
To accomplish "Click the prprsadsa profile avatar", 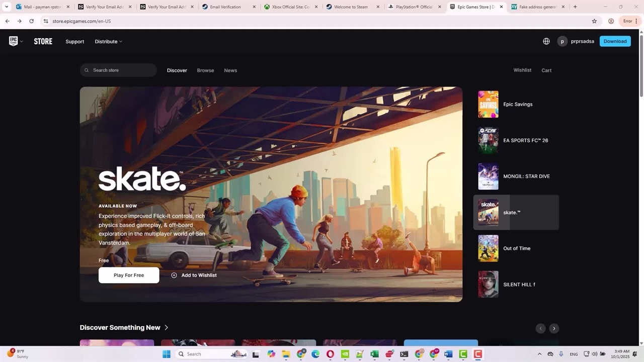I will 562,41.
